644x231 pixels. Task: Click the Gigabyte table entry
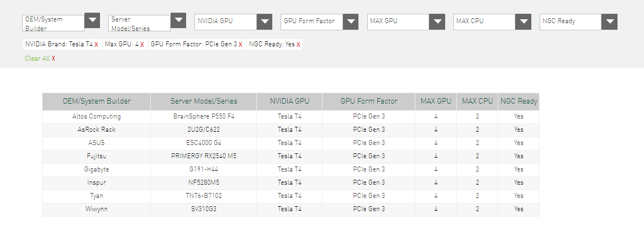(x=96, y=169)
